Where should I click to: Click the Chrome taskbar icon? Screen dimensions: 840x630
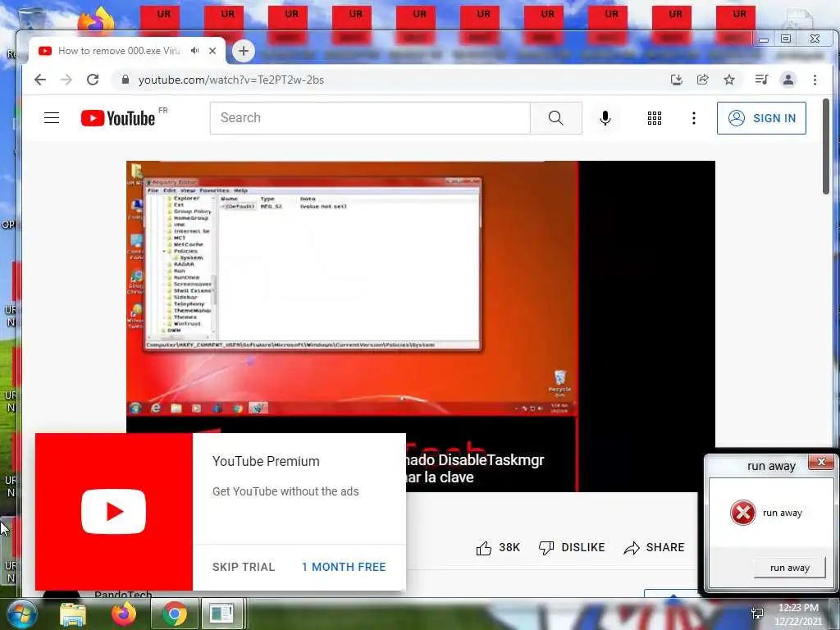click(174, 614)
